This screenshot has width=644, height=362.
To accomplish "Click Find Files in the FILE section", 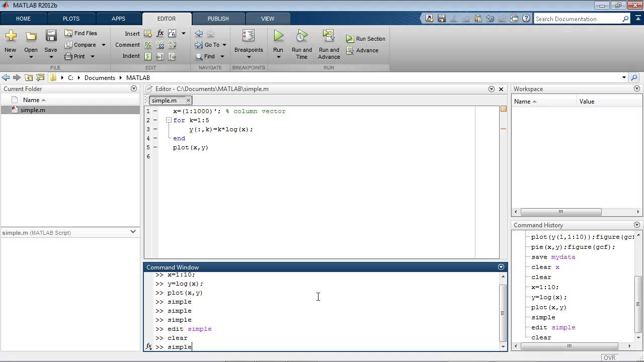I will pyautogui.click(x=80, y=33).
